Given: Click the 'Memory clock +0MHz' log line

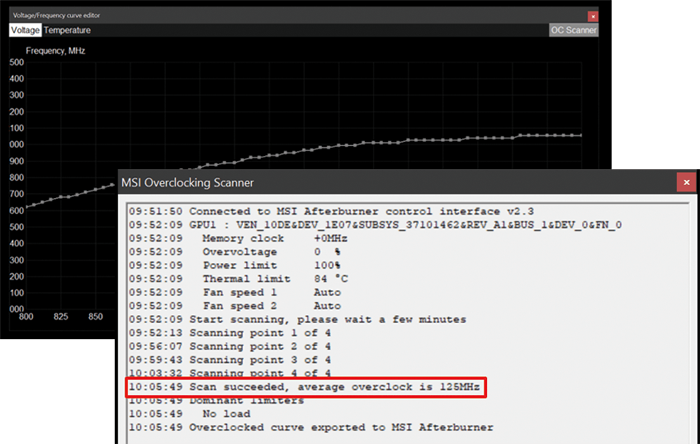Looking at the screenshot, I should [238, 238].
